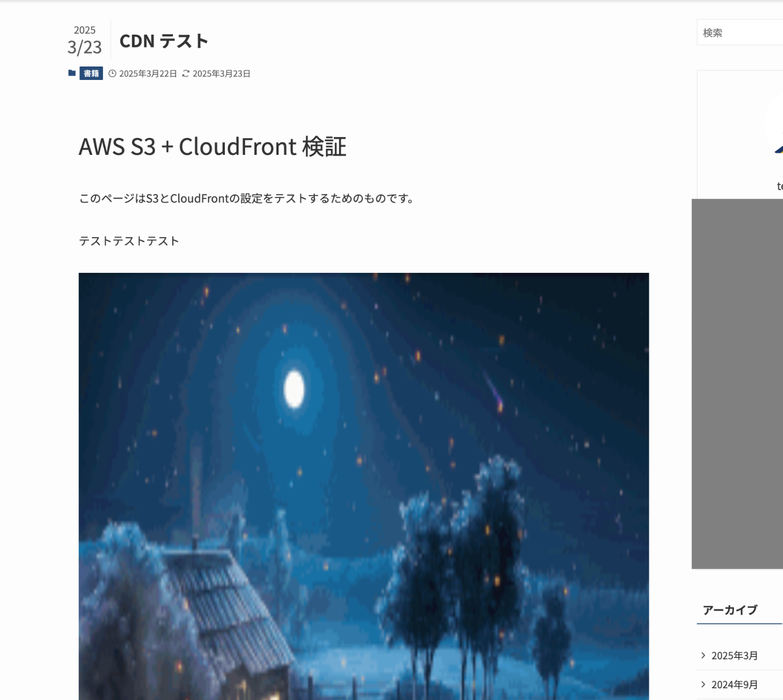Click the circular arrows updated-date icon
783x700 pixels.
pyautogui.click(x=186, y=74)
